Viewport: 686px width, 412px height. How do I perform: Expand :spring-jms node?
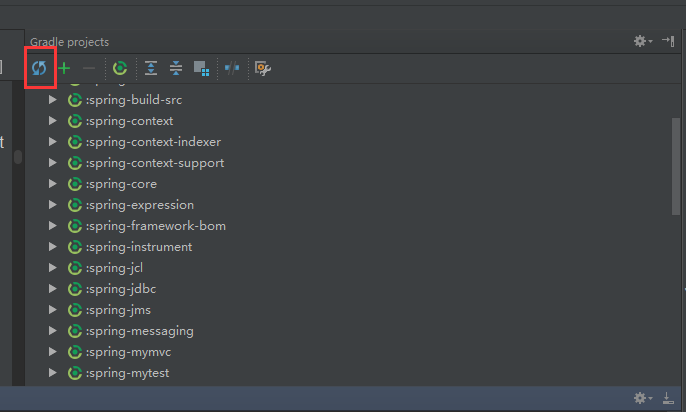52,310
